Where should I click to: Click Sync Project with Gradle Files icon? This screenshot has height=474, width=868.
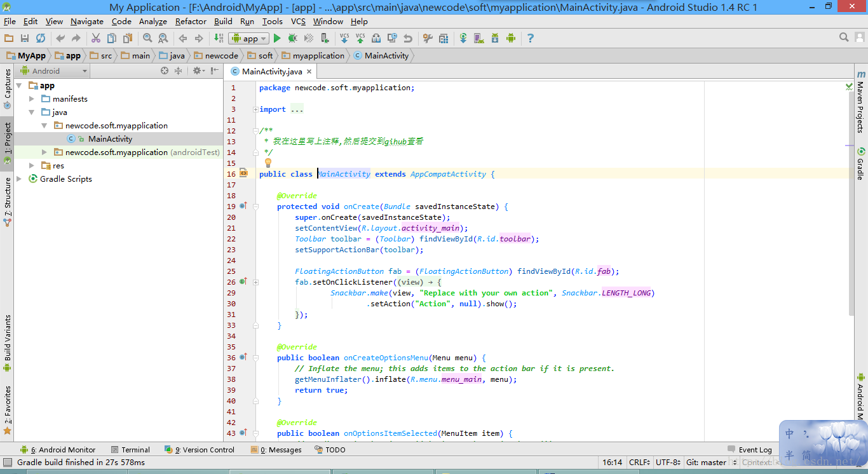(463, 38)
